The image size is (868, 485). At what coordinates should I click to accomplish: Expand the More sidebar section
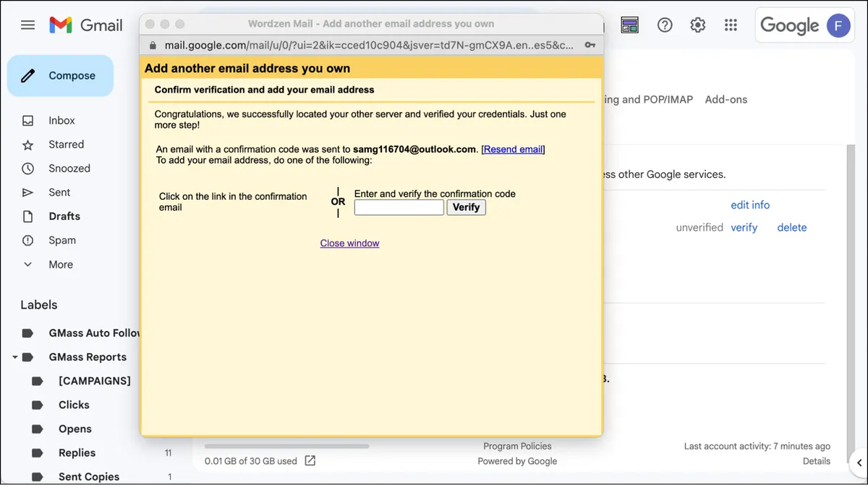61,265
